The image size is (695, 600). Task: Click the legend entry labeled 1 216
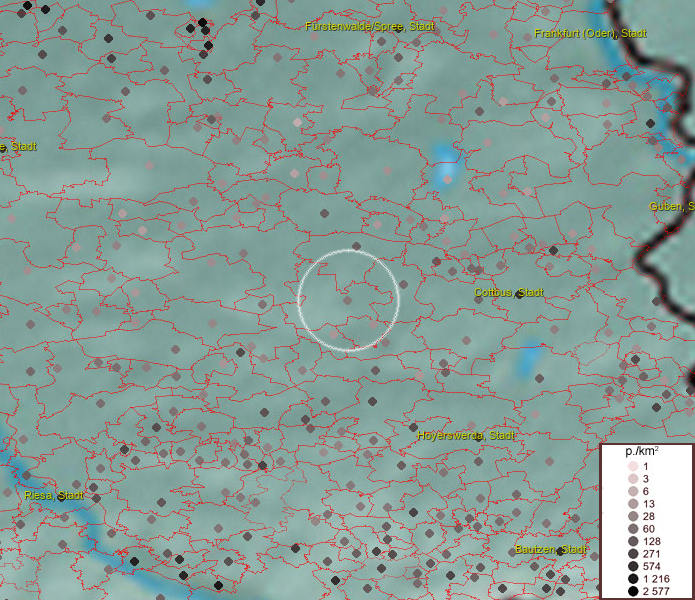(656, 579)
